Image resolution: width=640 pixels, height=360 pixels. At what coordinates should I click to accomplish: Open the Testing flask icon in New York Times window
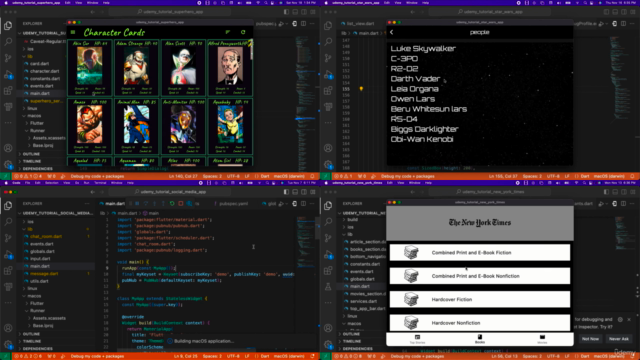point(328,287)
